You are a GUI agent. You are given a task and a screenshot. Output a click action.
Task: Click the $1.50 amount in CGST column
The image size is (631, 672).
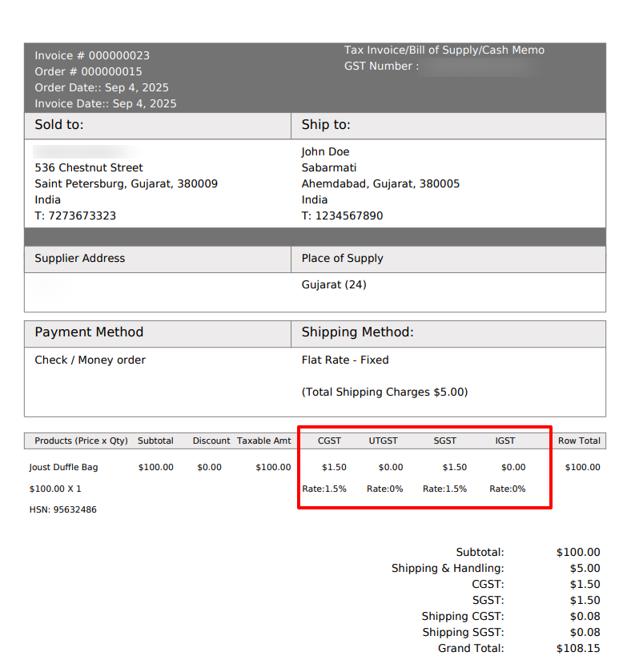coord(334,468)
